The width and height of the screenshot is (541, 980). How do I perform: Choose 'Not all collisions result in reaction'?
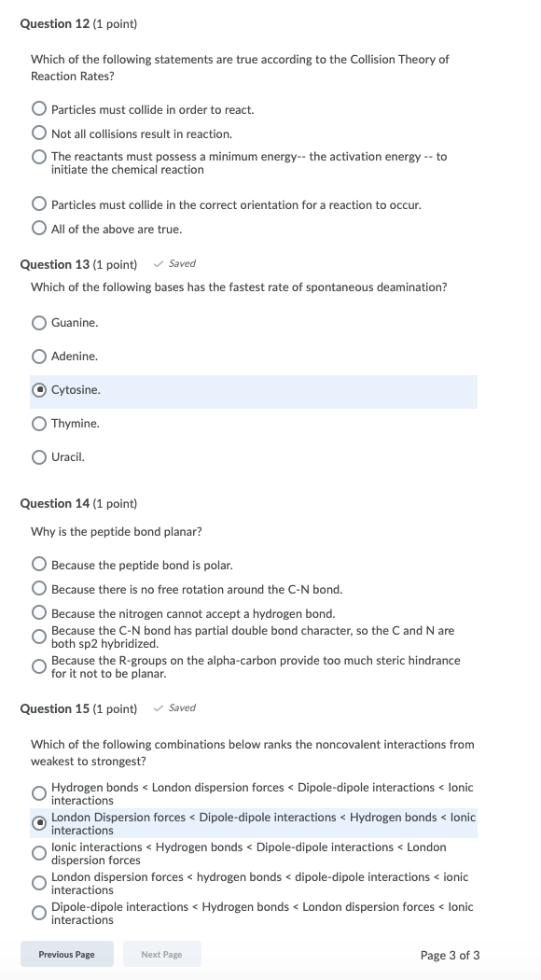[x=39, y=133]
